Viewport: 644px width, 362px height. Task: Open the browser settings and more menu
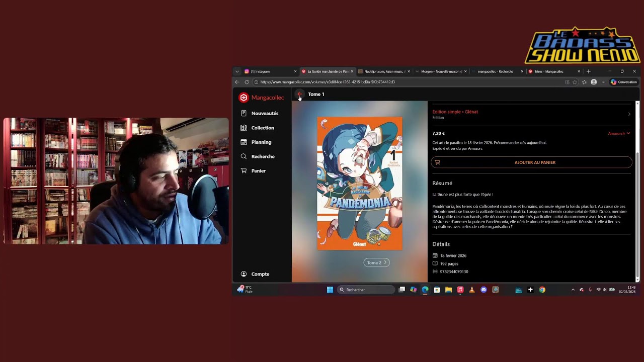coord(603,82)
